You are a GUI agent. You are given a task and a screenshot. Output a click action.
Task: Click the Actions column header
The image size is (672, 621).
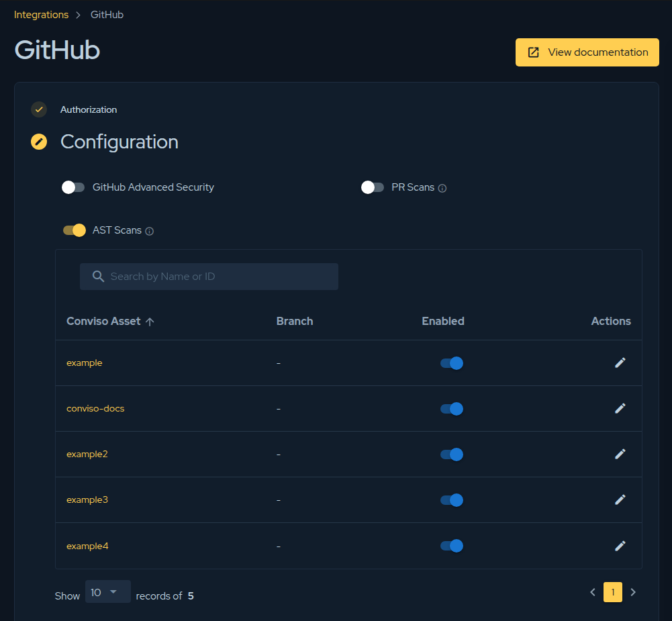coord(611,321)
